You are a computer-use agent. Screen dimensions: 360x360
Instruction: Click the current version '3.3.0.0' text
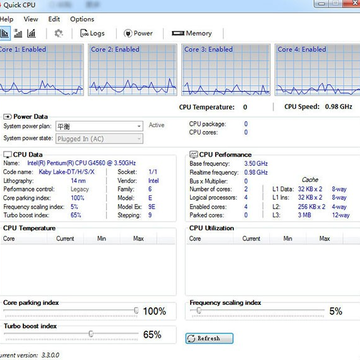pyautogui.click(x=50, y=355)
